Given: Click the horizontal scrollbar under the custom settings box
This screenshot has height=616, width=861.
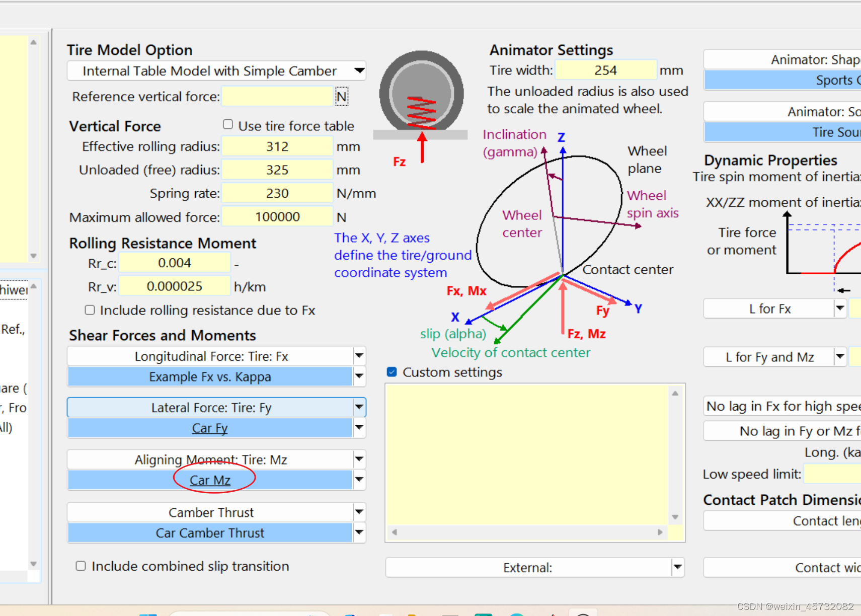Looking at the screenshot, I should (x=526, y=532).
